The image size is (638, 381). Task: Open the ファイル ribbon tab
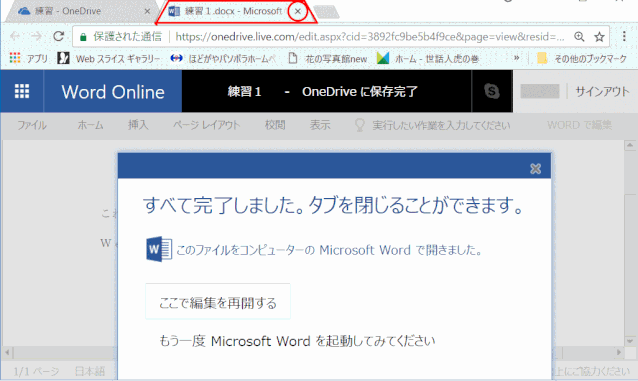[x=32, y=125]
